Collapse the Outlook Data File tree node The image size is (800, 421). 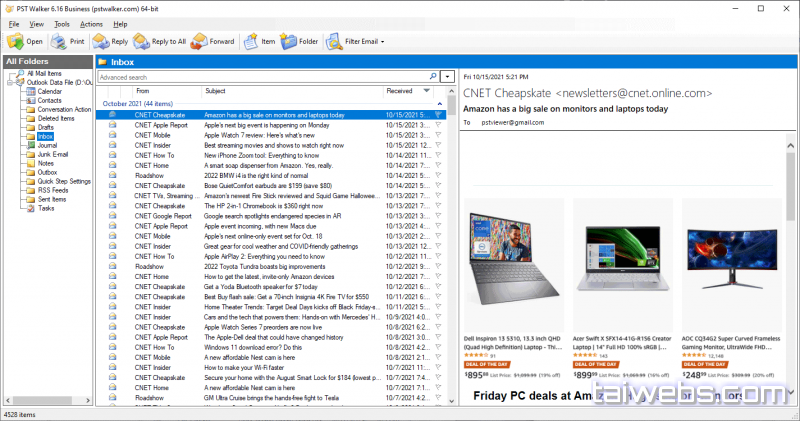tap(10, 82)
